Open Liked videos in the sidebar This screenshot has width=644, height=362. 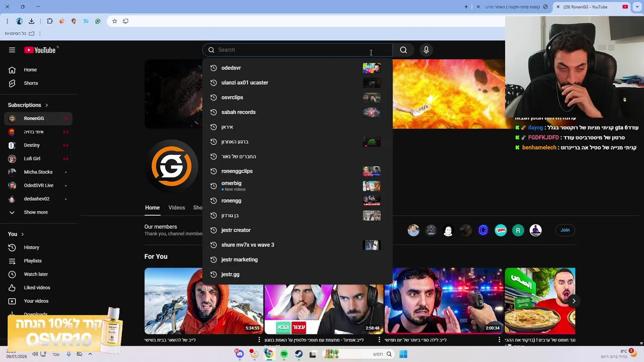click(38, 288)
